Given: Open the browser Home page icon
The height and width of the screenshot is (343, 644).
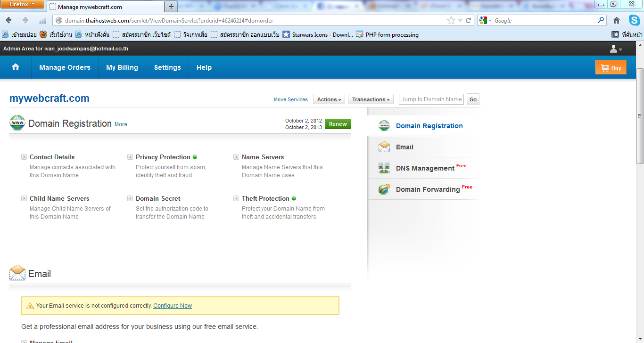Looking at the screenshot, I should [617, 20].
